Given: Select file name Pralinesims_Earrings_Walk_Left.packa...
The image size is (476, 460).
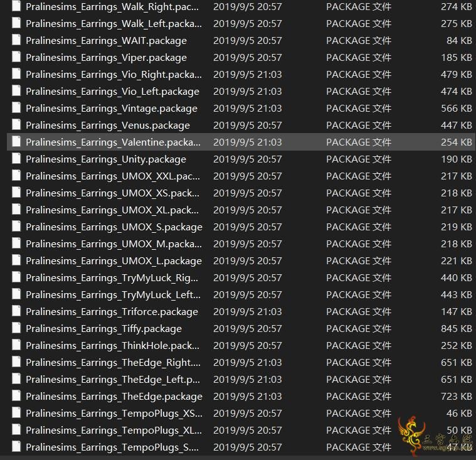Looking at the screenshot, I should click(x=114, y=24).
